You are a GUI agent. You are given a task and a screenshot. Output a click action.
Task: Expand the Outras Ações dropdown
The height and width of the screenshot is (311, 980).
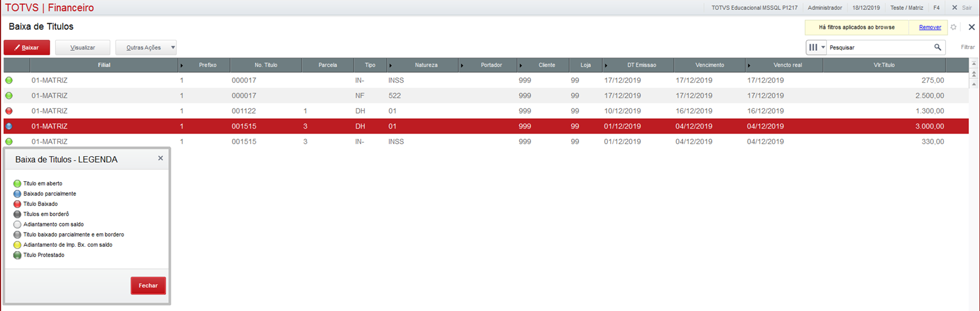click(x=146, y=47)
